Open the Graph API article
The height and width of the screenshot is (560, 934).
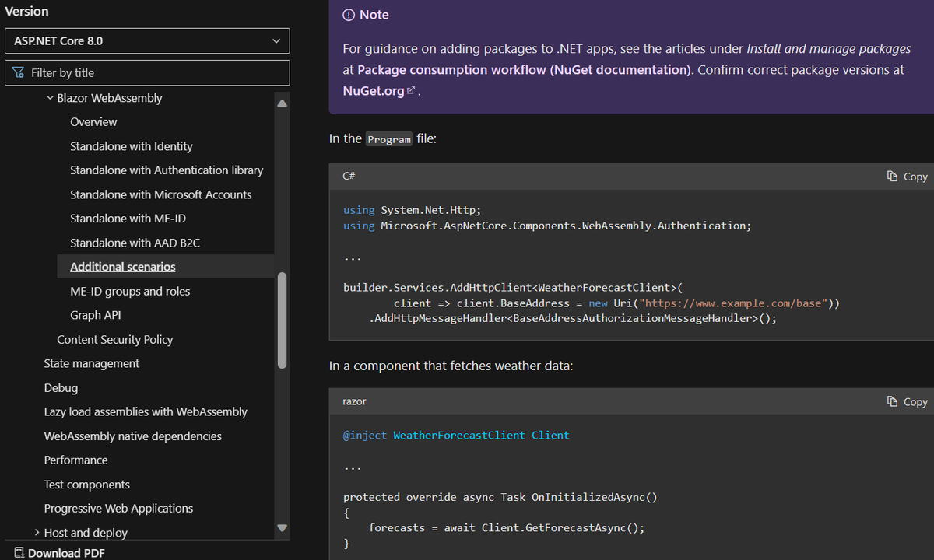pyautogui.click(x=95, y=315)
